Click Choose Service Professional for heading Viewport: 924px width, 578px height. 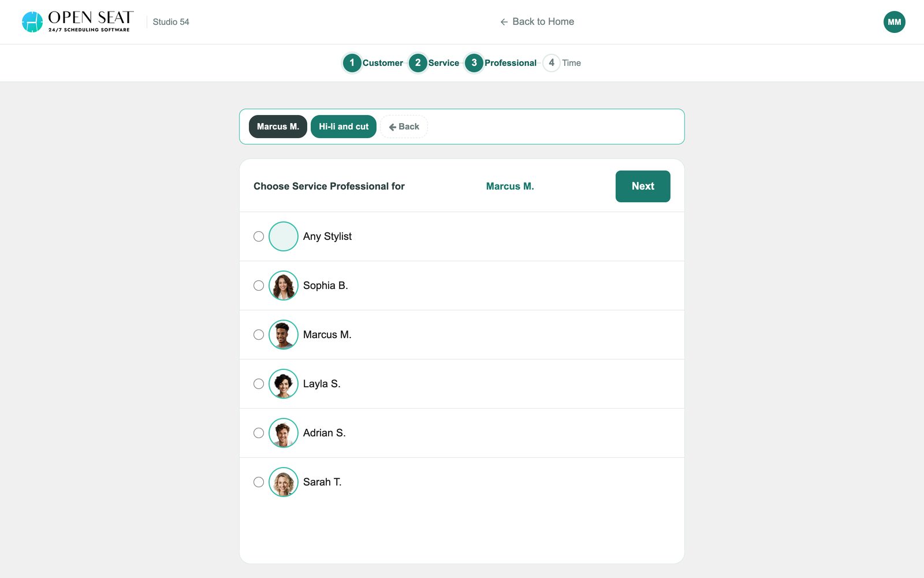329,186
